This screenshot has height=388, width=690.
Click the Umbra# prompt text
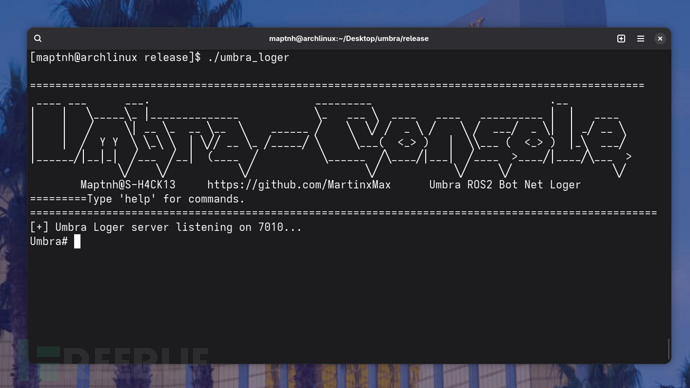pyautogui.click(x=48, y=242)
